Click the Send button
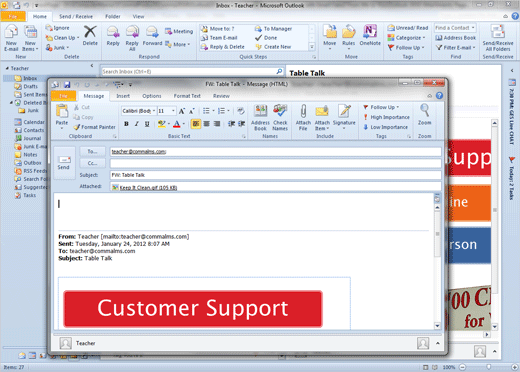 [x=64, y=163]
